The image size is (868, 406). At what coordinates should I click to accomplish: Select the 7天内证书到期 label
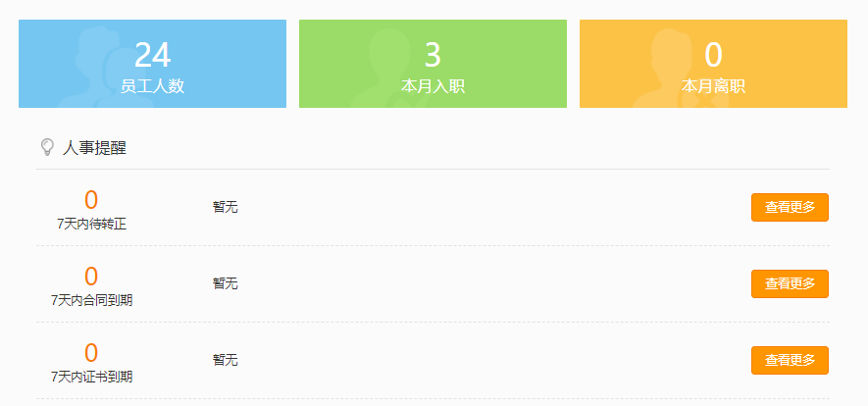tap(91, 378)
